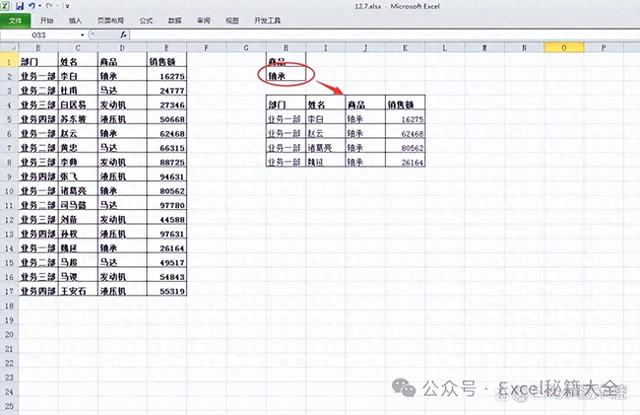640x415 pixels.
Task: Click into the formula bar input
Action: pyautogui.click(x=384, y=35)
